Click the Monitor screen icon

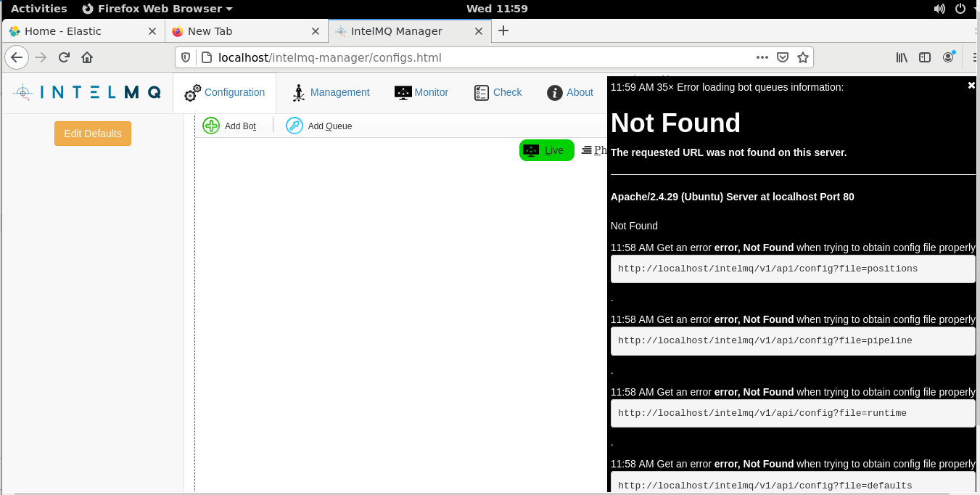click(403, 93)
